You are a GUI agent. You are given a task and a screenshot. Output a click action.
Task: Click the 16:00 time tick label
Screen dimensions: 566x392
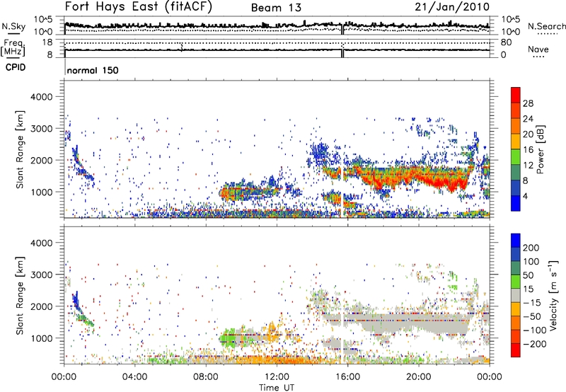click(x=347, y=377)
